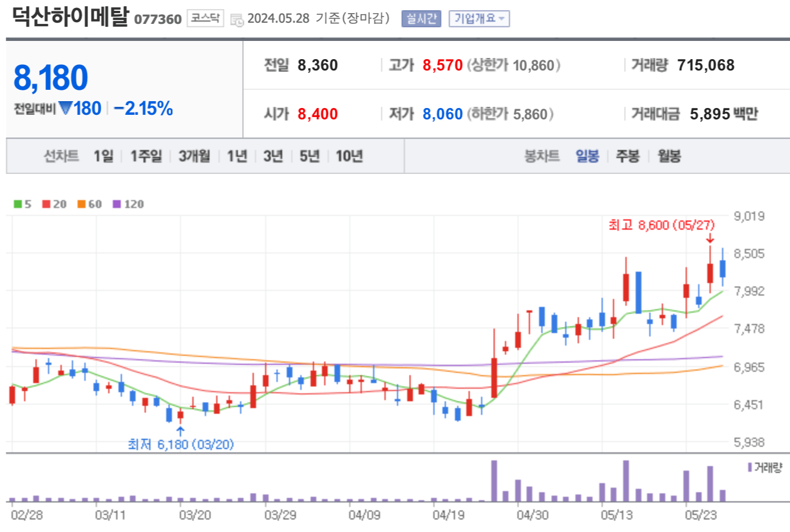790x532 pixels.
Task: Open the 기업개요 dropdown
Action: 479,19
